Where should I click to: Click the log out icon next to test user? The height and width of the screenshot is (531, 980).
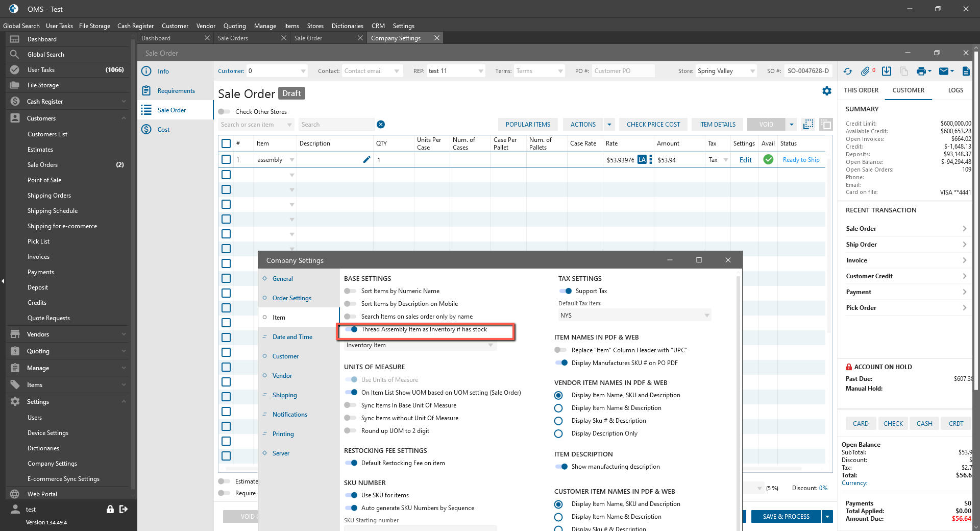coord(124,509)
